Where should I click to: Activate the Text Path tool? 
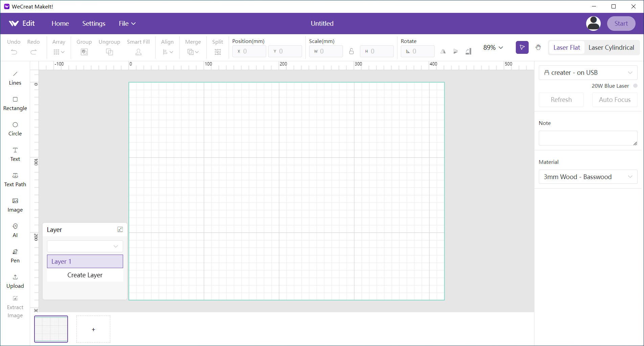click(x=15, y=180)
